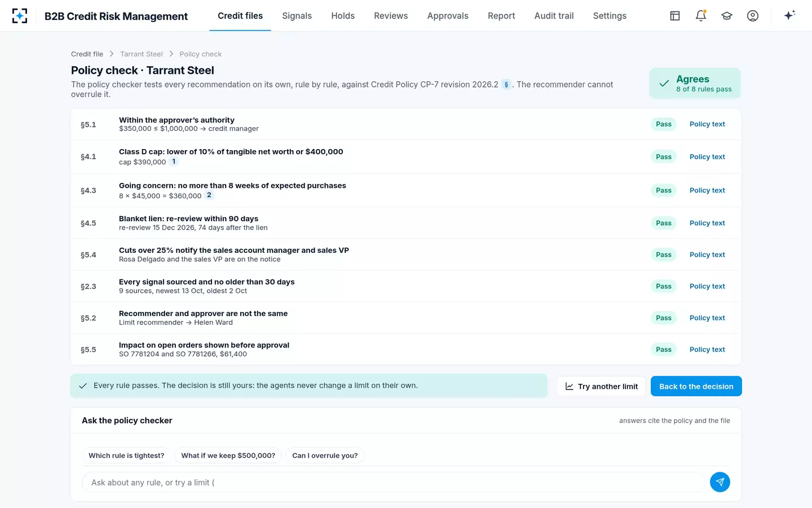Image resolution: width=812 pixels, height=508 pixels.
Task: Select the 'Within the approver's authority' rule title
Action: click(176, 120)
